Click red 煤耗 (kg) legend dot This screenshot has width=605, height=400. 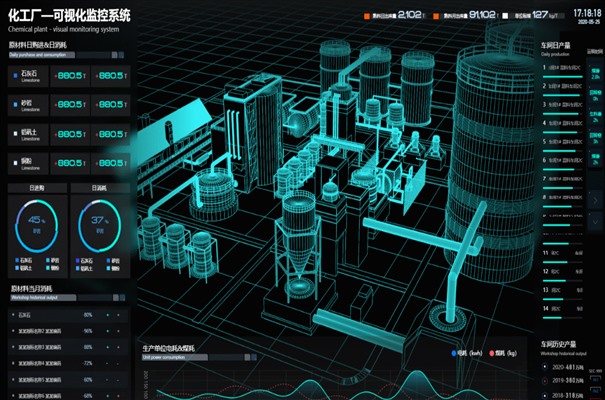pyautogui.click(x=492, y=353)
